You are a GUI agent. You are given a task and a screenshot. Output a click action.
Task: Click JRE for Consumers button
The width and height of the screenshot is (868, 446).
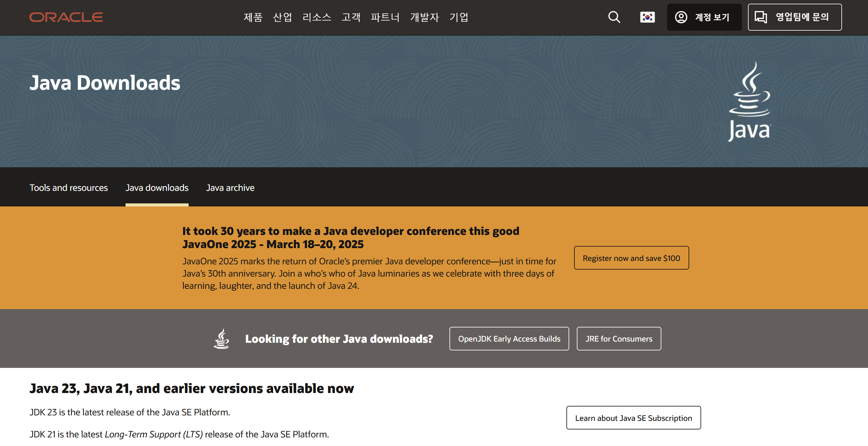pyautogui.click(x=619, y=339)
